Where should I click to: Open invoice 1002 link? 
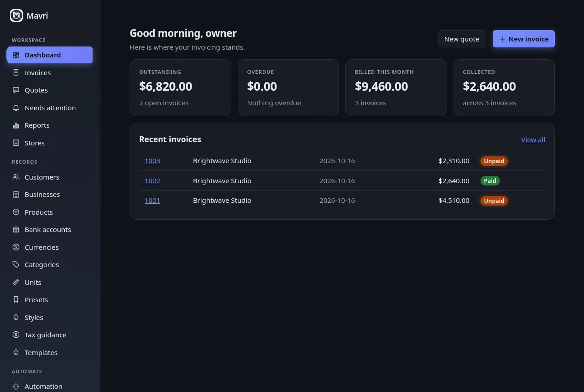point(152,181)
